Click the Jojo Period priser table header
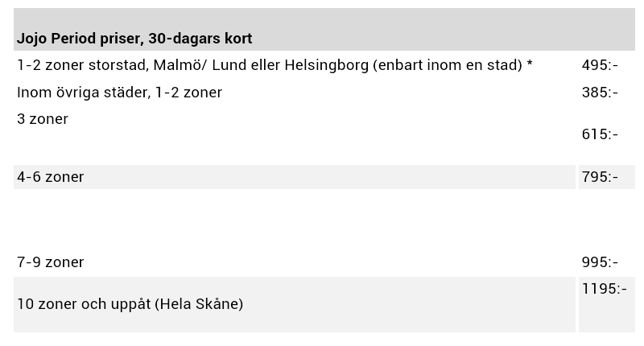Screen dimensions: 644x346 coord(324,29)
